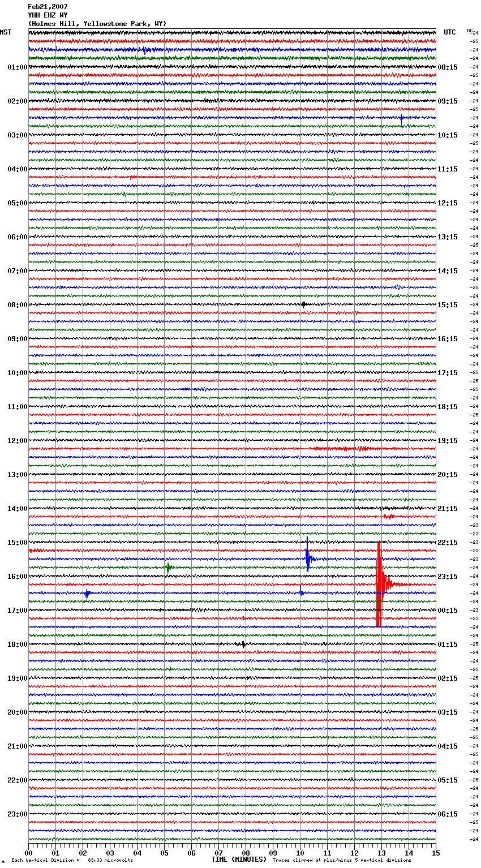Click the 18:15 UTC time label

pyautogui.click(x=448, y=407)
